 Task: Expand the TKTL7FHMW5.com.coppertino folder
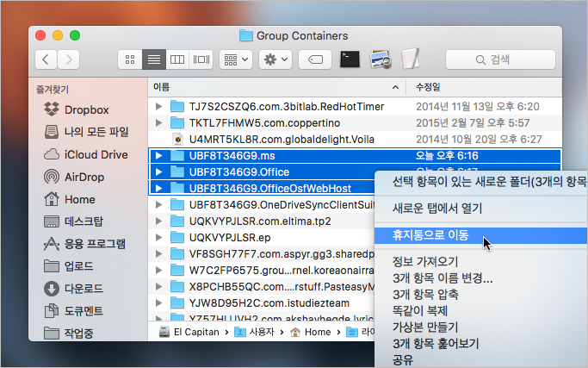coord(158,122)
